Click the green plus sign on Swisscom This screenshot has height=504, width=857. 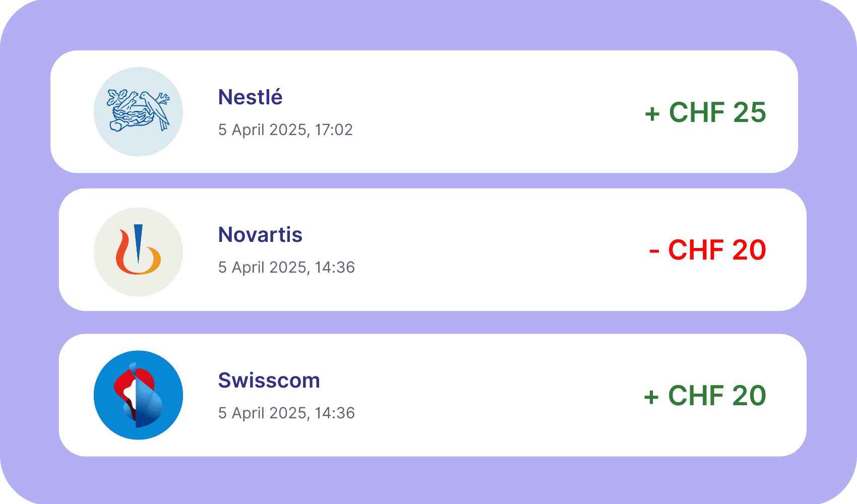651,397
